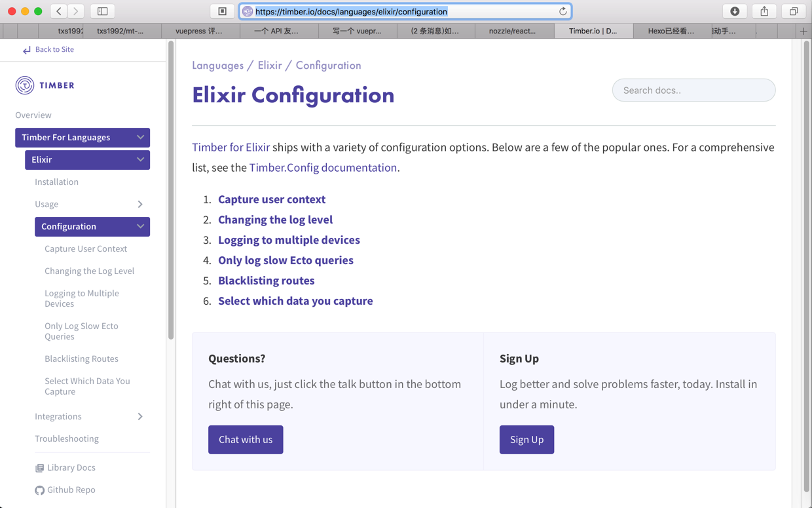Click the Github Repo octocat icon
812x508 pixels.
(39, 490)
